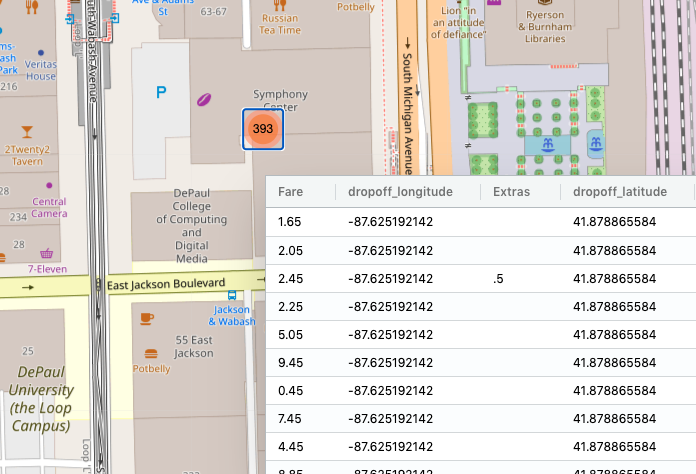
Task: Click the Fare column header
Action: coord(291,191)
